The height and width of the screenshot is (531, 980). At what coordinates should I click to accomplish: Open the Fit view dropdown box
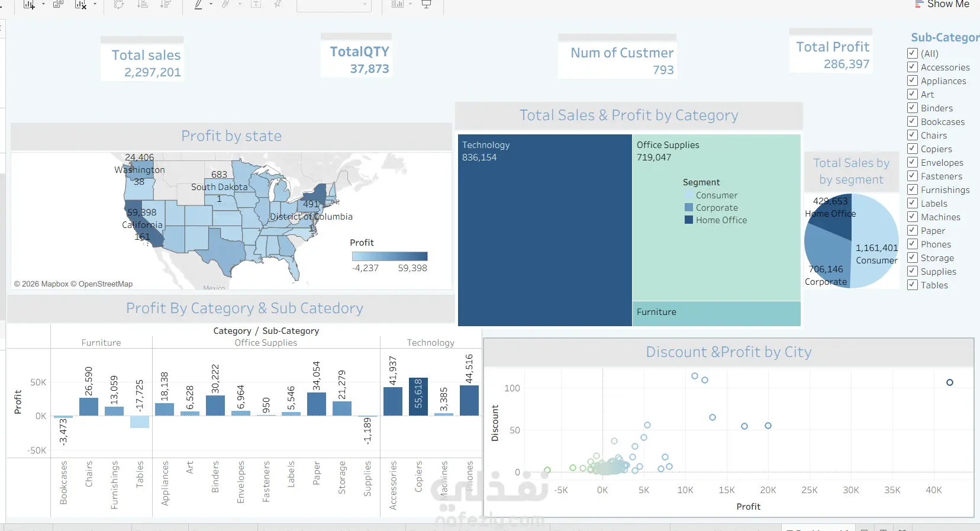coord(334,5)
